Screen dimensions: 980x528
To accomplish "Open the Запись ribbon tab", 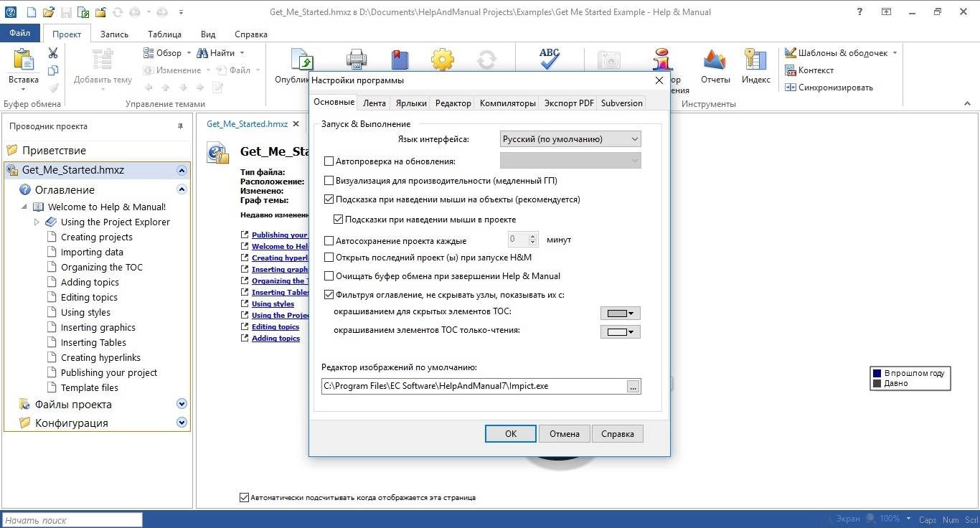I will (x=114, y=34).
